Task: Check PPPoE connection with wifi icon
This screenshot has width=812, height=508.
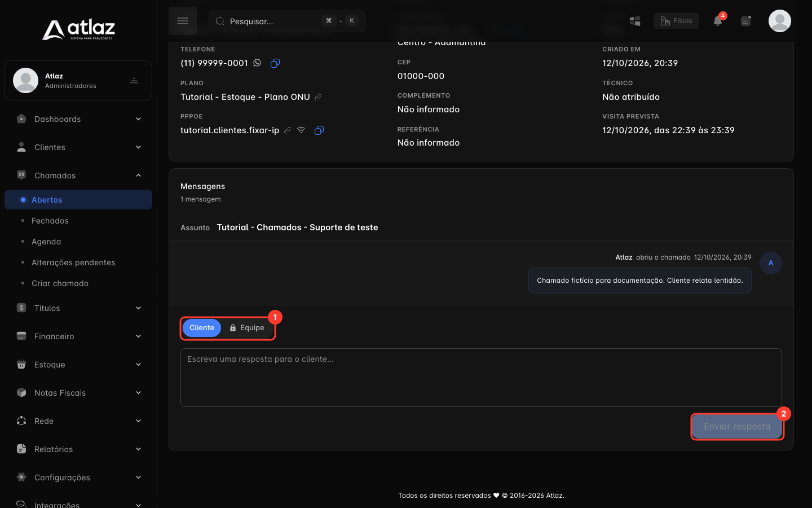Action: click(301, 130)
